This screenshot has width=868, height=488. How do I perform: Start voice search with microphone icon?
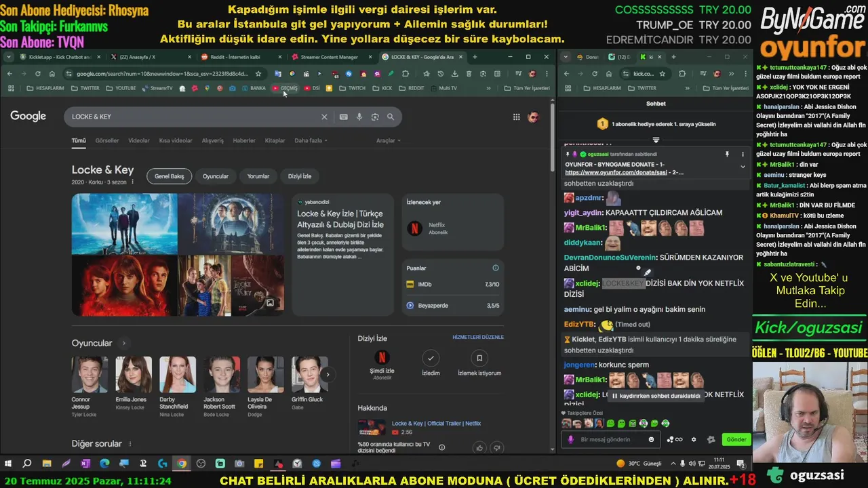point(359,117)
